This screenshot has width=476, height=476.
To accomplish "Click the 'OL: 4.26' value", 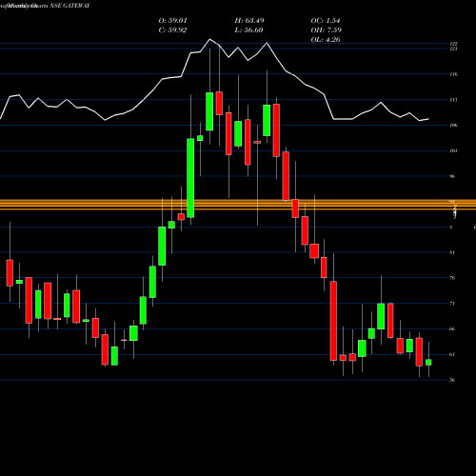I will 326,40.
